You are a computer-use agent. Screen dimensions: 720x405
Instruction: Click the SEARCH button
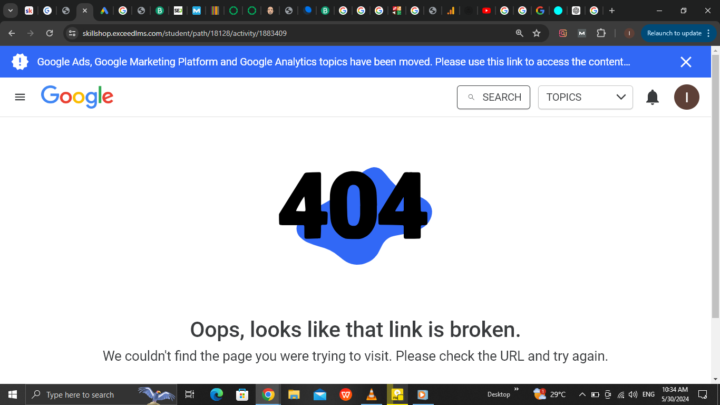[494, 97]
